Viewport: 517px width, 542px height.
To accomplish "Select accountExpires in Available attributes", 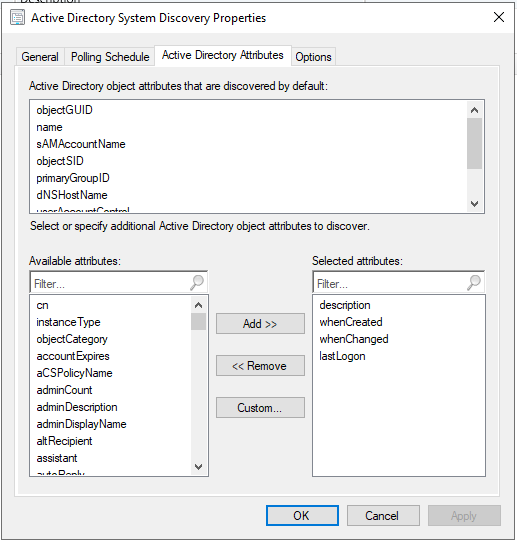I will [73, 356].
